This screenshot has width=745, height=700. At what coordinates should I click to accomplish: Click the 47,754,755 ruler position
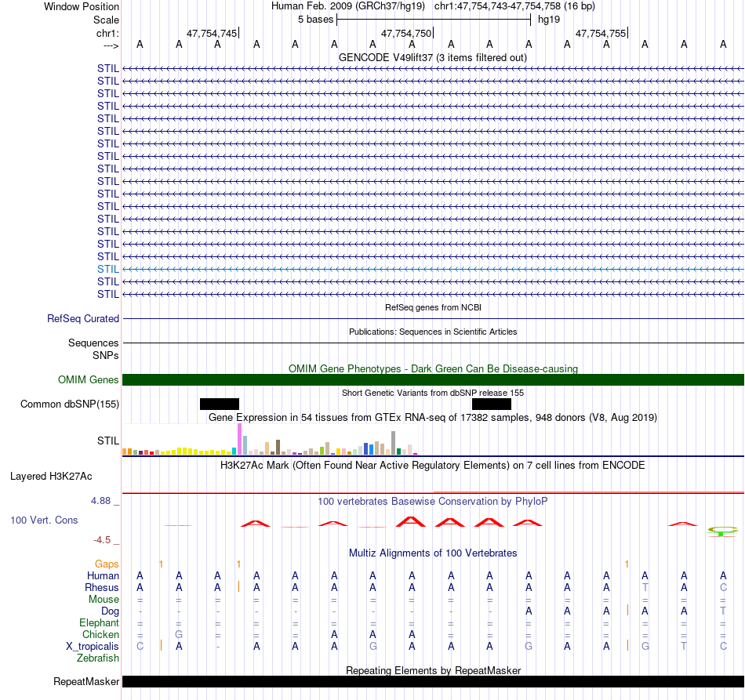coord(601,33)
